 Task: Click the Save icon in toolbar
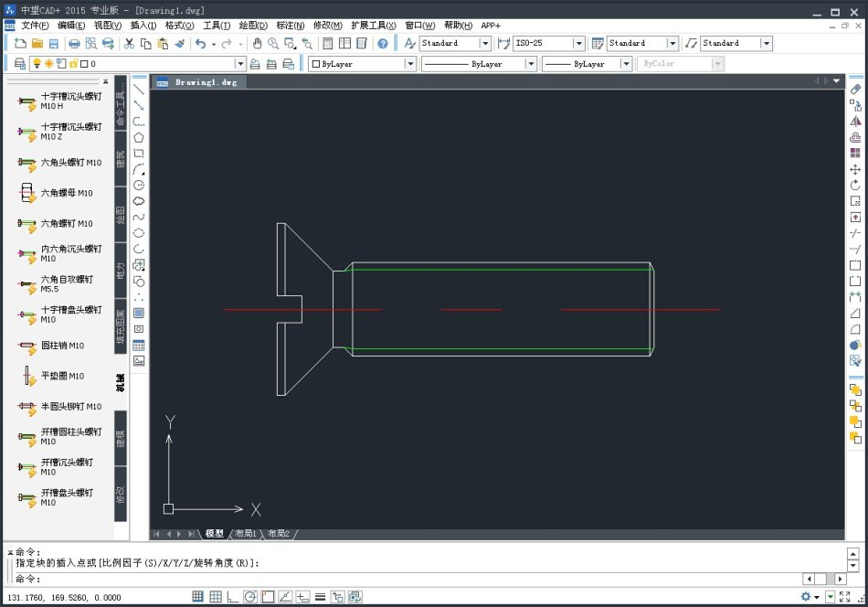pos(54,43)
